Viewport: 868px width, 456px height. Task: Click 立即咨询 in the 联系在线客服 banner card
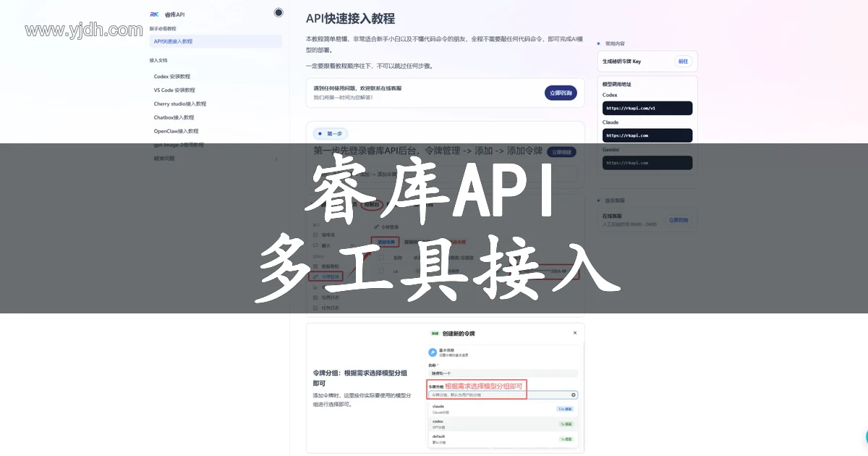pos(561,93)
